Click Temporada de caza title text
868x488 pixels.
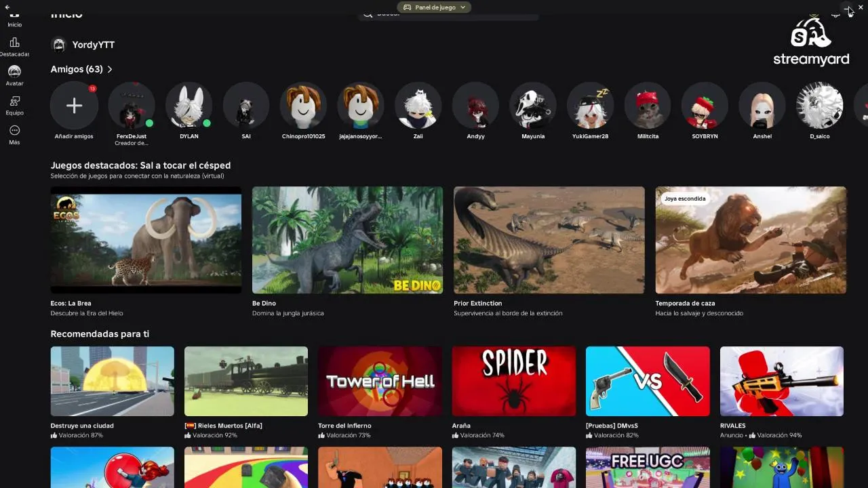click(685, 304)
